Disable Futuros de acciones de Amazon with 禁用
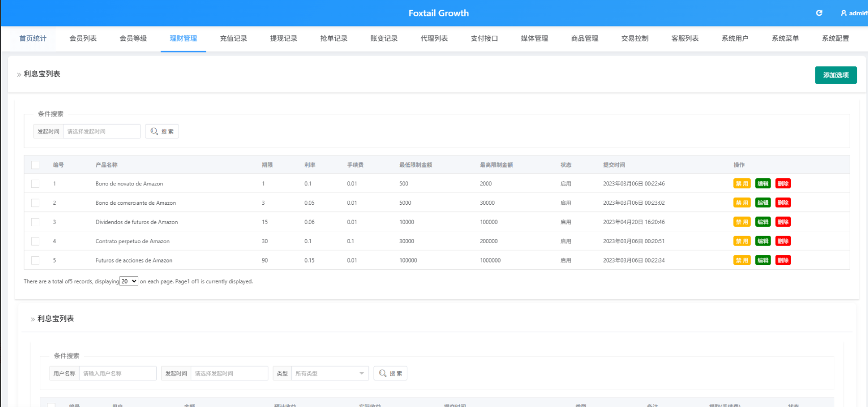868x407 pixels. click(x=742, y=260)
